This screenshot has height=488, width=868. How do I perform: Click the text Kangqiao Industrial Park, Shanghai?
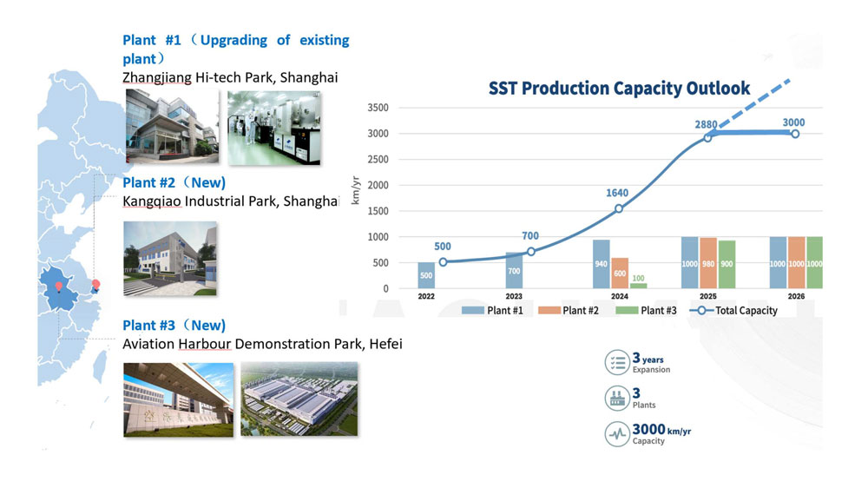[x=231, y=201]
